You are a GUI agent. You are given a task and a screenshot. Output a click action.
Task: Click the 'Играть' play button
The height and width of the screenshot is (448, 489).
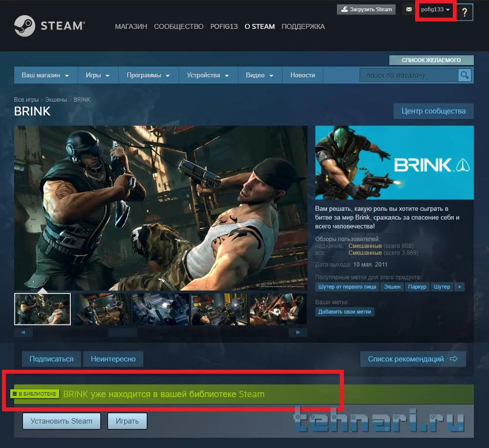click(x=127, y=421)
